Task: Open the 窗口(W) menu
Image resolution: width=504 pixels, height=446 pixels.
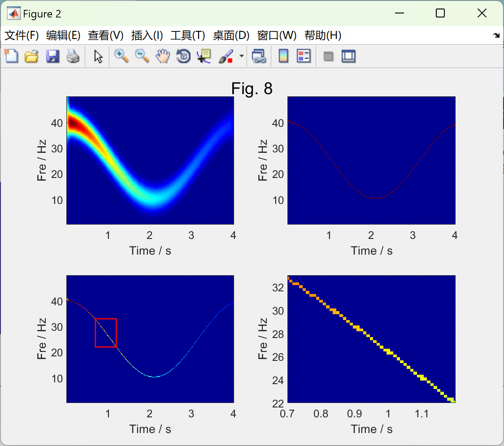Action: [277, 35]
